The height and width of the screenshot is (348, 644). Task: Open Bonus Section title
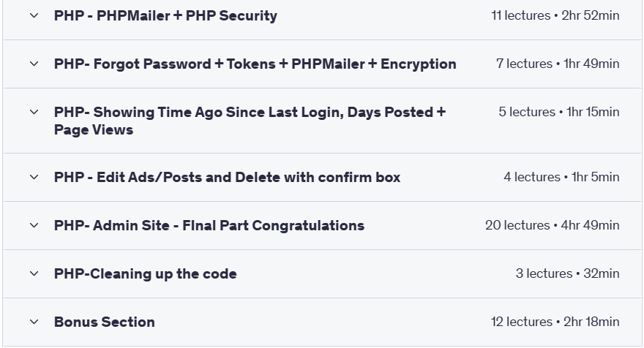pyautogui.click(x=105, y=322)
